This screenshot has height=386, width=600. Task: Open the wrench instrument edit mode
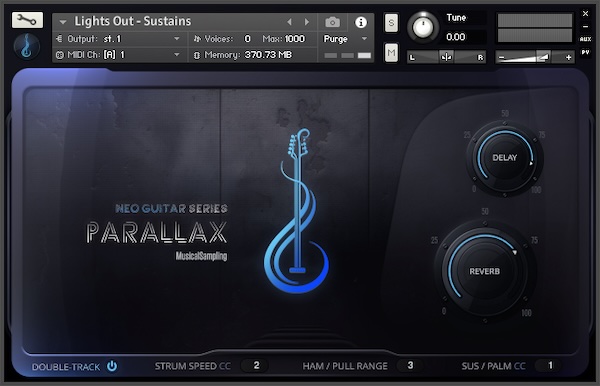coord(27,20)
